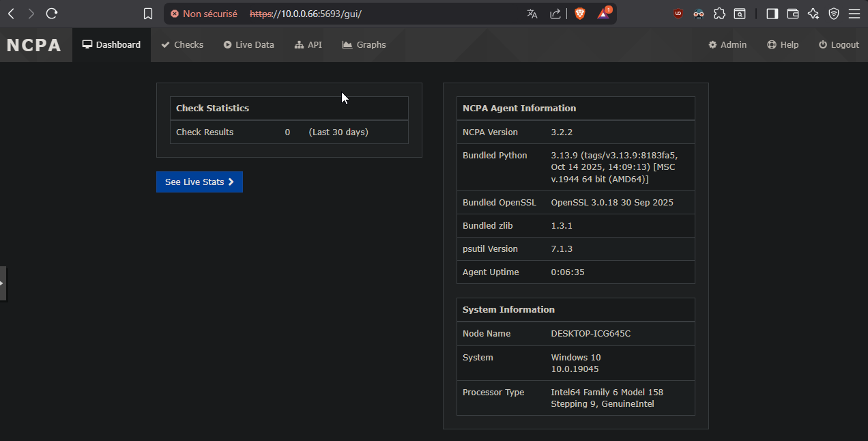Click the See Live Stats button
This screenshot has height=441, width=868.
pyautogui.click(x=199, y=182)
